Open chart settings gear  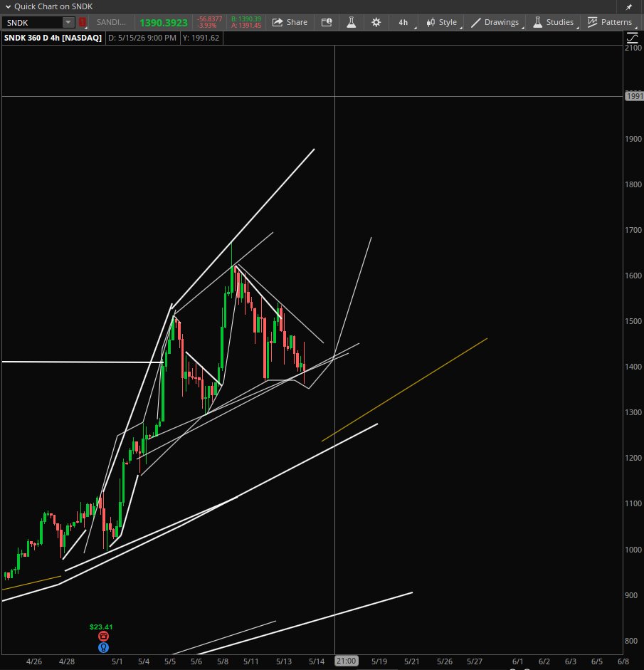click(x=376, y=22)
